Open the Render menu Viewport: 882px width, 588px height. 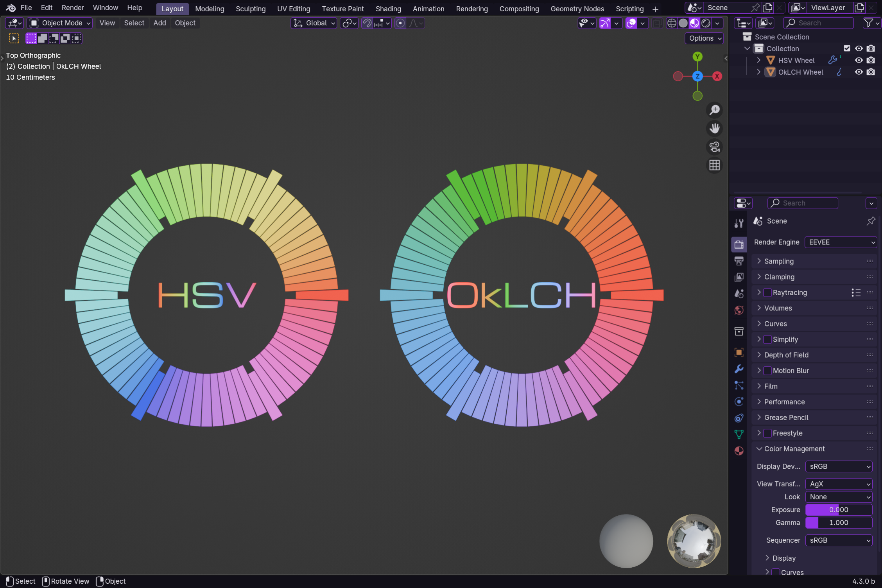(72, 8)
